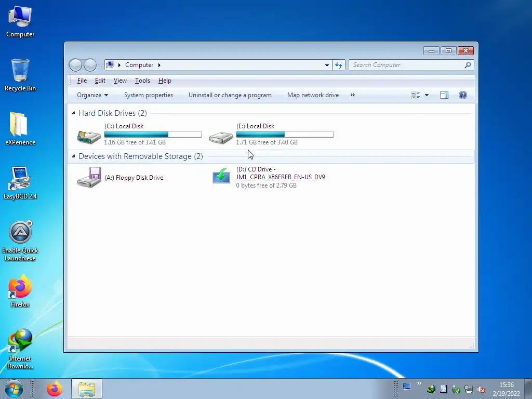This screenshot has height=399, width=532.
Task: Toggle the preview pane button
Action: coord(444,95)
